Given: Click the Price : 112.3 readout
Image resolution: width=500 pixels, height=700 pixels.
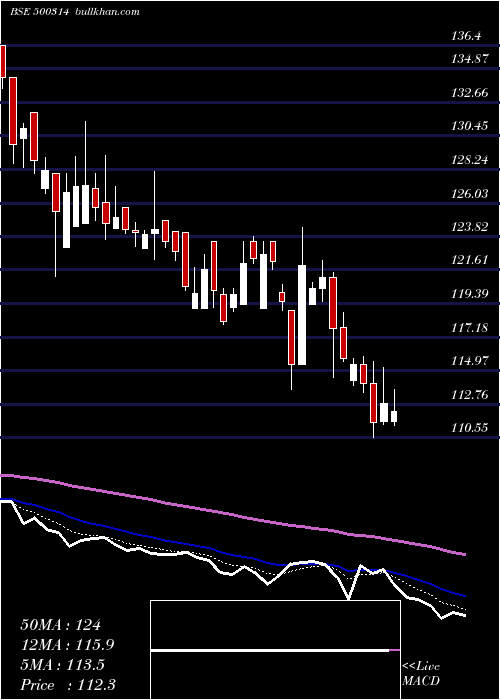Looking at the screenshot, I should click(69, 685).
